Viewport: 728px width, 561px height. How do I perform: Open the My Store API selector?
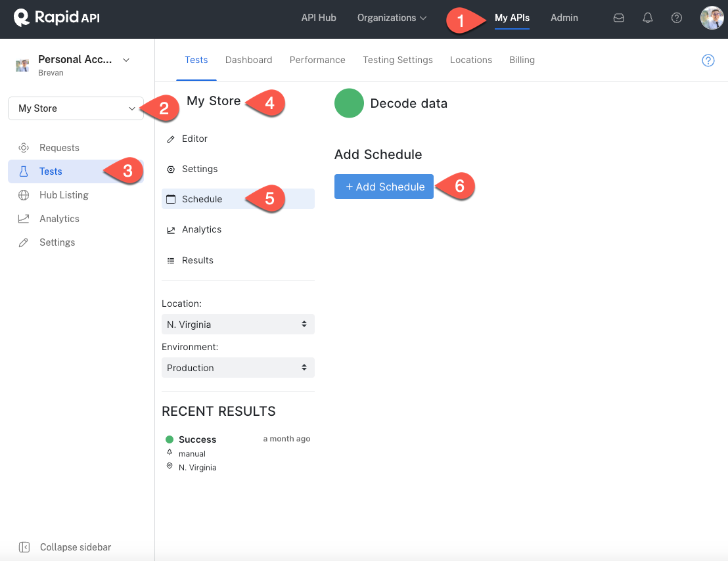(x=76, y=108)
